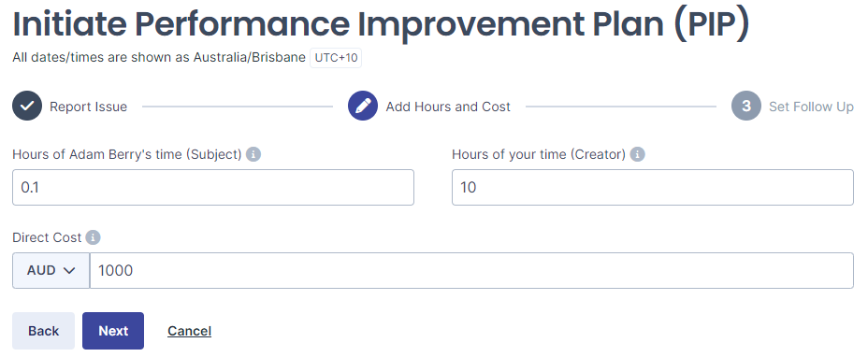Click the Next button
This screenshot has width=868, height=357.
[x=113, y=331]
